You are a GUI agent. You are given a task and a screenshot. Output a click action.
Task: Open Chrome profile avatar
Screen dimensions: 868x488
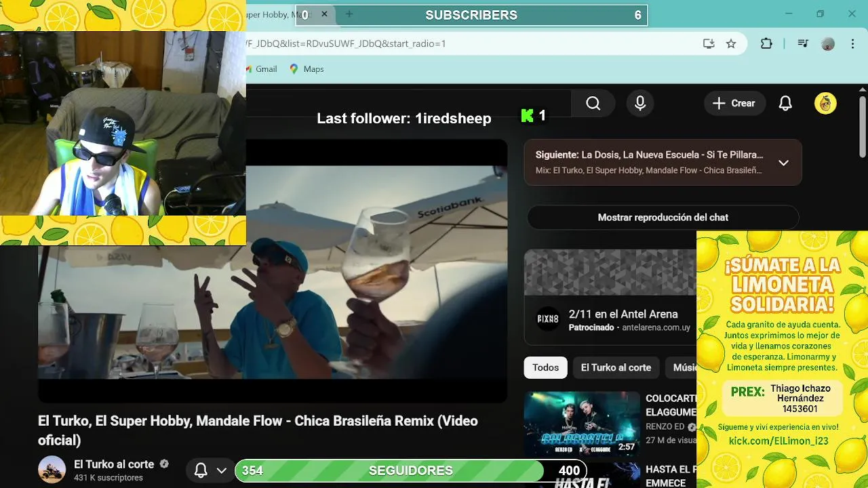tap(827, 43)
